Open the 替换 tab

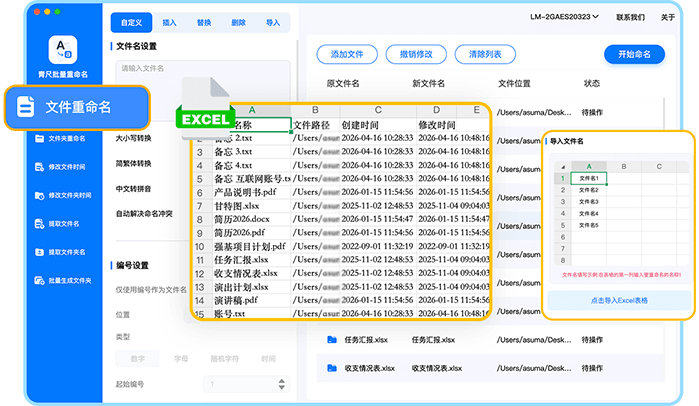pyautogui.click(x=204, y=21)
